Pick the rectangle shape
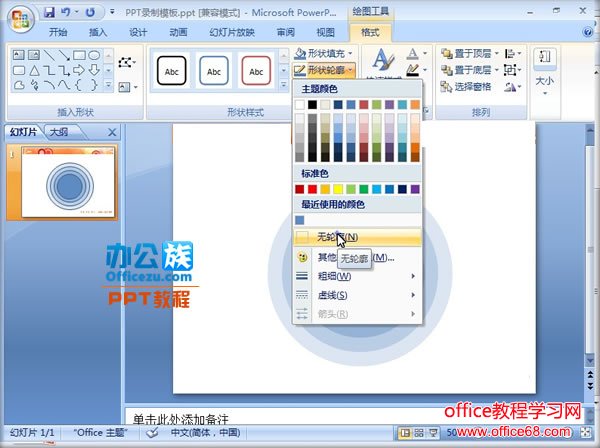 coord(79,55)
